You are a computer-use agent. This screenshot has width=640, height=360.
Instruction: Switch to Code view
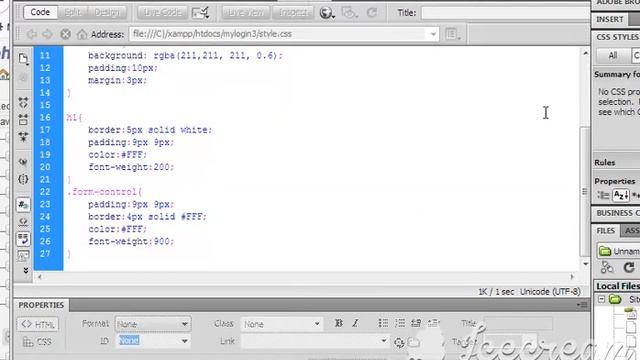coord(40,12)
